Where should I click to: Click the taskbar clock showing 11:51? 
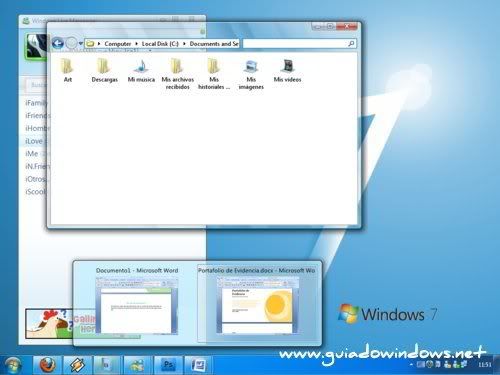tap(485, 365)
